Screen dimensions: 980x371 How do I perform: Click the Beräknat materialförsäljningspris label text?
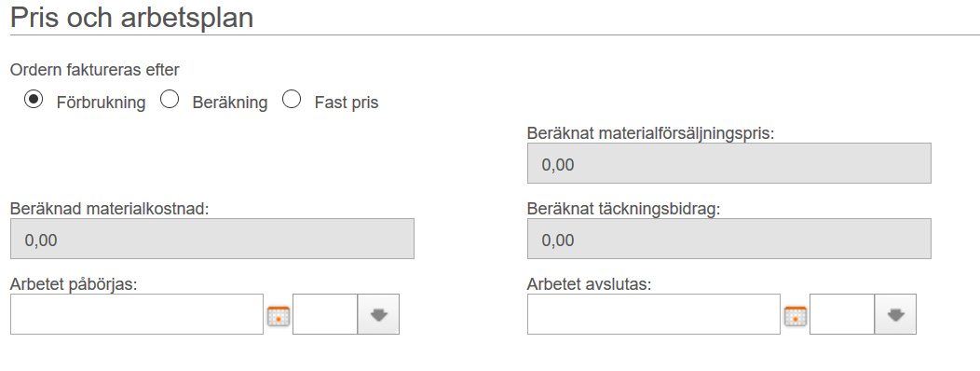tap(650, 134)
